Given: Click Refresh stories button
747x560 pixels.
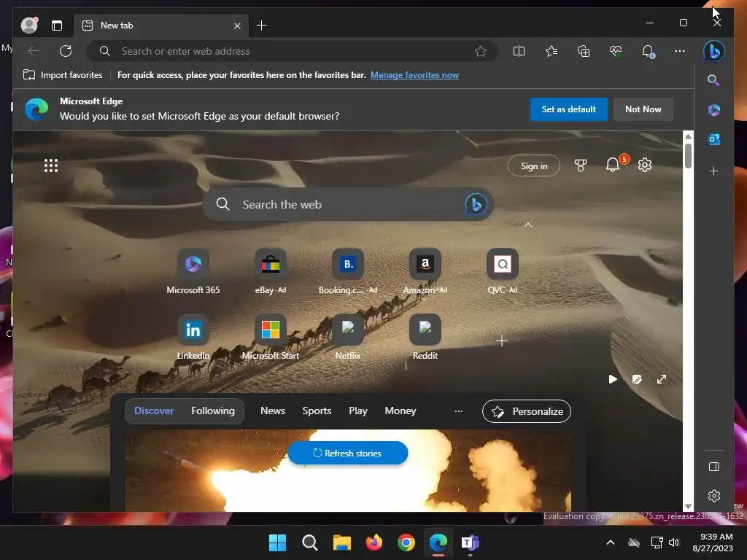Looking at the screenshot, I should [x=347, y=453].
